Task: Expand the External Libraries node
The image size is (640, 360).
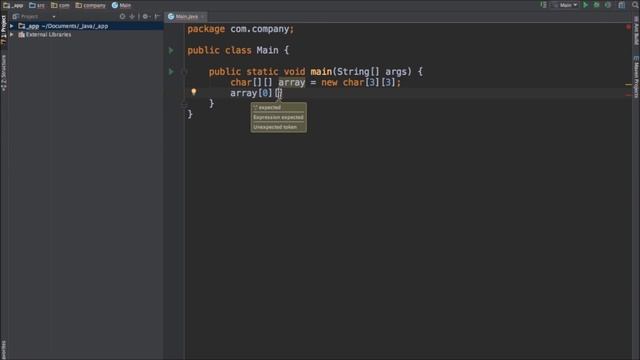Action: pyautogui.click(x=12, y=35)
